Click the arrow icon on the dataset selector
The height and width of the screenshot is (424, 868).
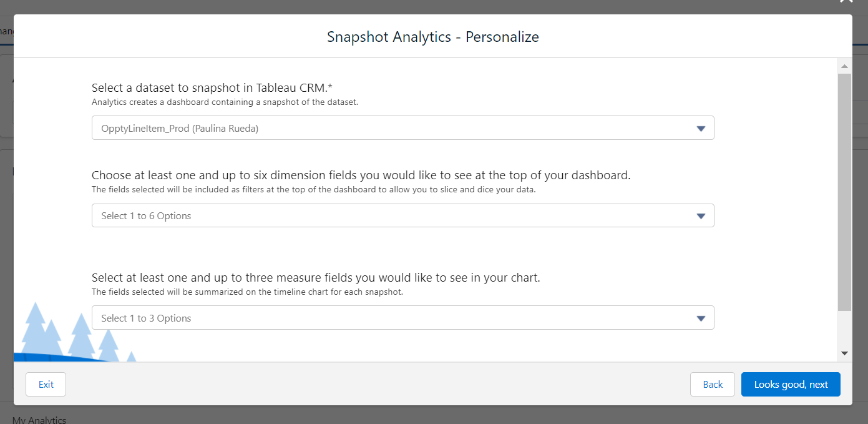[x=701, y=129]
